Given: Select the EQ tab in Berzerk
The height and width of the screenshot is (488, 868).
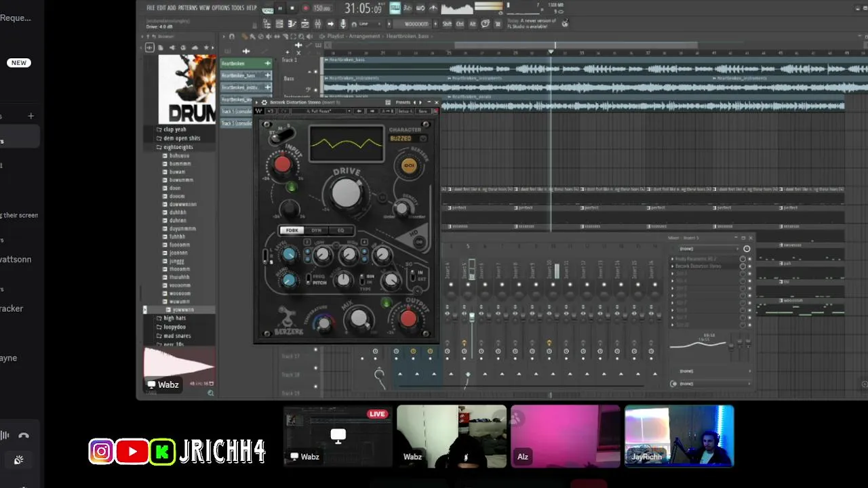Looking at the screenshot, I should [340, 230].
